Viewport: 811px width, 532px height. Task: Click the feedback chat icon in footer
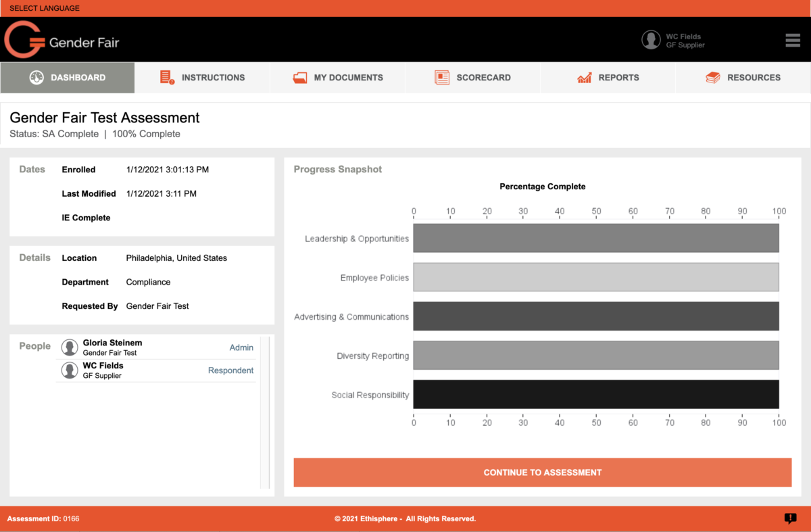click(790, 518)
